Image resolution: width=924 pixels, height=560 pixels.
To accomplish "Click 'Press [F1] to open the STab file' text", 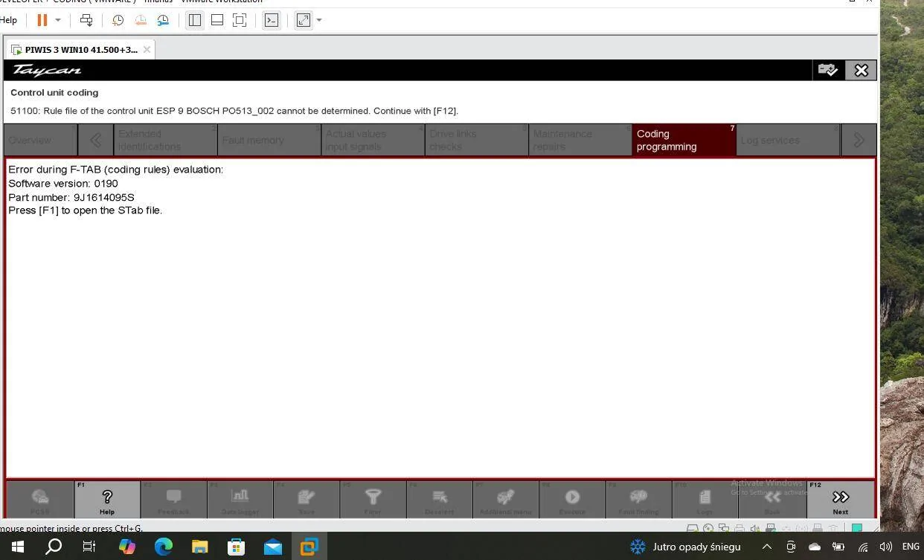I will (x=86, y=210).
